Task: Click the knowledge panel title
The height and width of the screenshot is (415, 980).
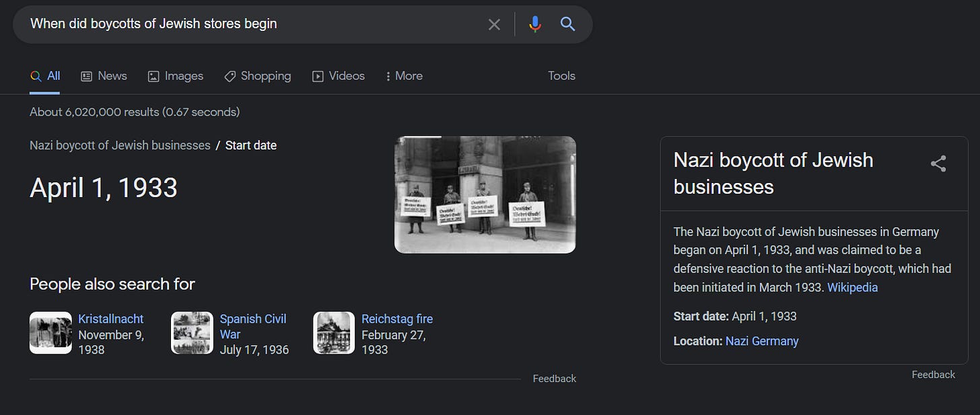Action: pyautogui.click(x=773, y=174)
